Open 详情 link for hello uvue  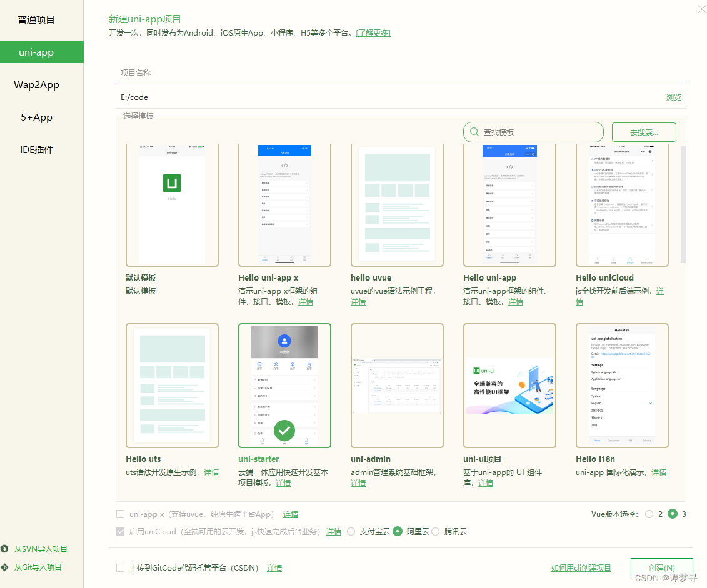click(x=358, y=302)
